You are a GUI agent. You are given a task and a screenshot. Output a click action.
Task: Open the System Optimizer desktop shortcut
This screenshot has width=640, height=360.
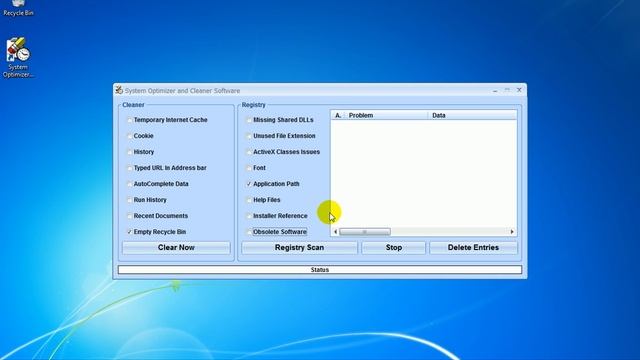click(x=18, y=57)
